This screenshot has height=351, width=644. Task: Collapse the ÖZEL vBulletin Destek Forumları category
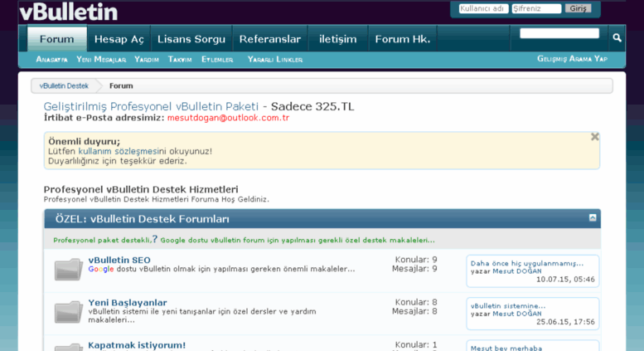593,218
